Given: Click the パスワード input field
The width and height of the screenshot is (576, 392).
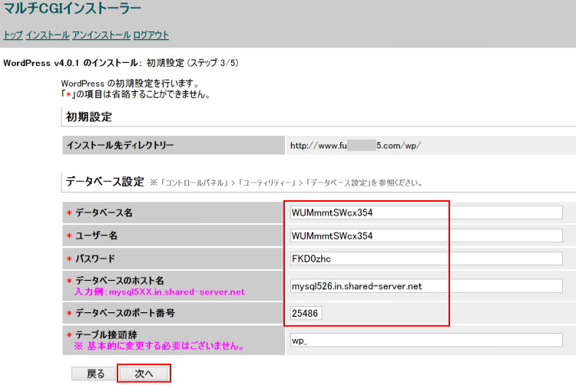Looking at the screenshot, I should (x=426, y=259).
